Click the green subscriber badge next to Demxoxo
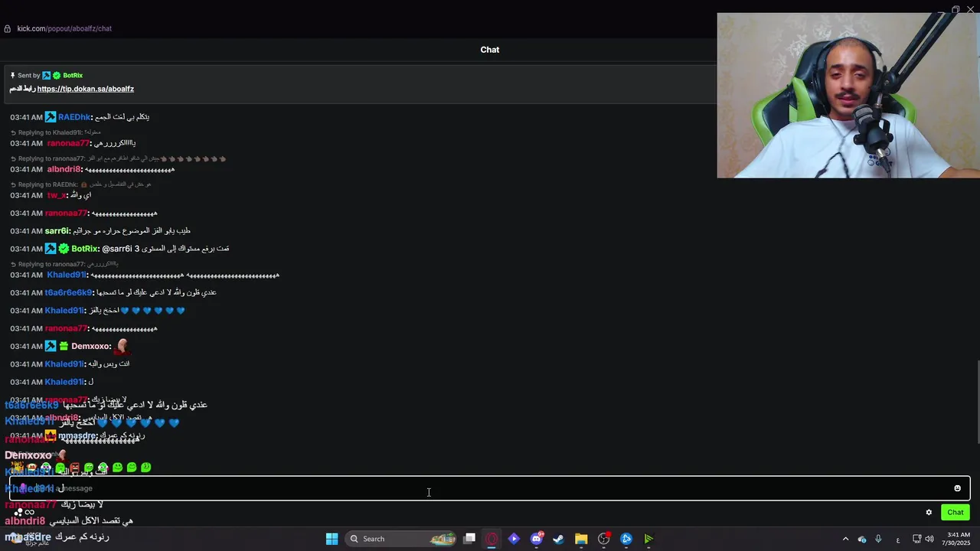This screenshot has height=551, width=980. coord(64,346)
